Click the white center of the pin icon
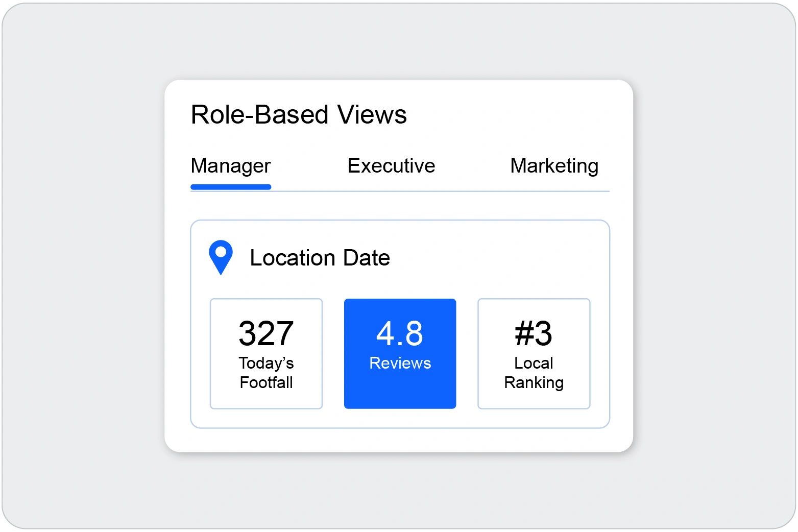798x532 pixels. [221, 252]
